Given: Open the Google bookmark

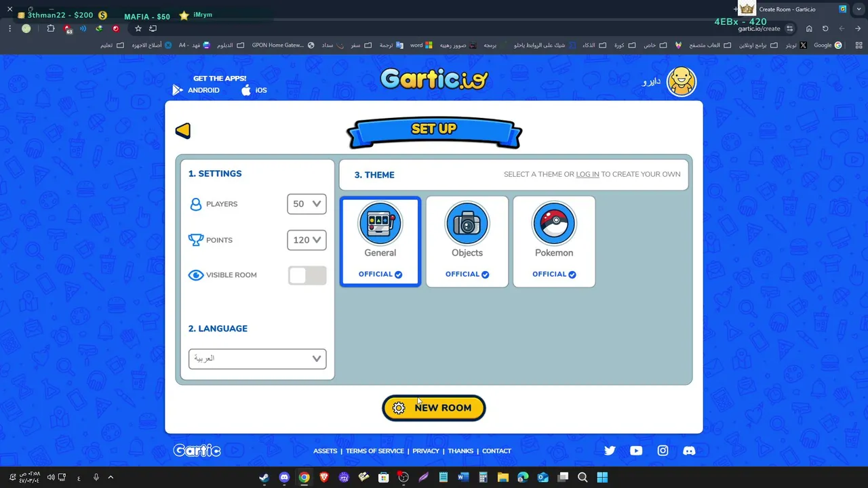Looking at the screenshot, I should pos(827,45).
